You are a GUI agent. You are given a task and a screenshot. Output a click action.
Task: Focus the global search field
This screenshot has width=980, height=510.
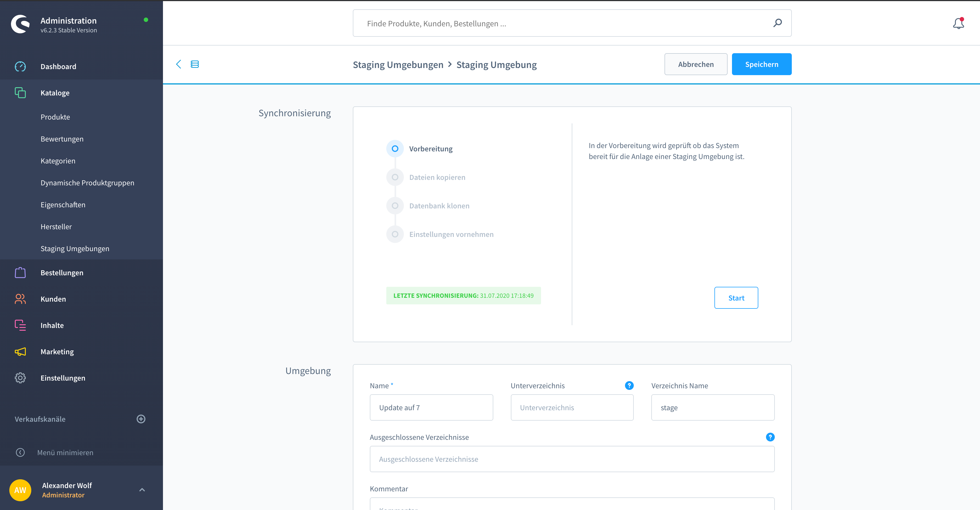coord(572,23)
